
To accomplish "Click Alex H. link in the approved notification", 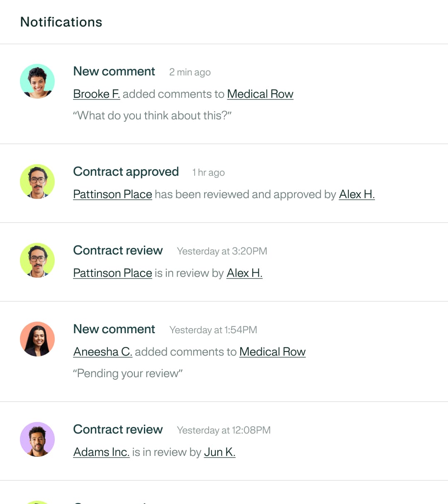I will [357, 194].
